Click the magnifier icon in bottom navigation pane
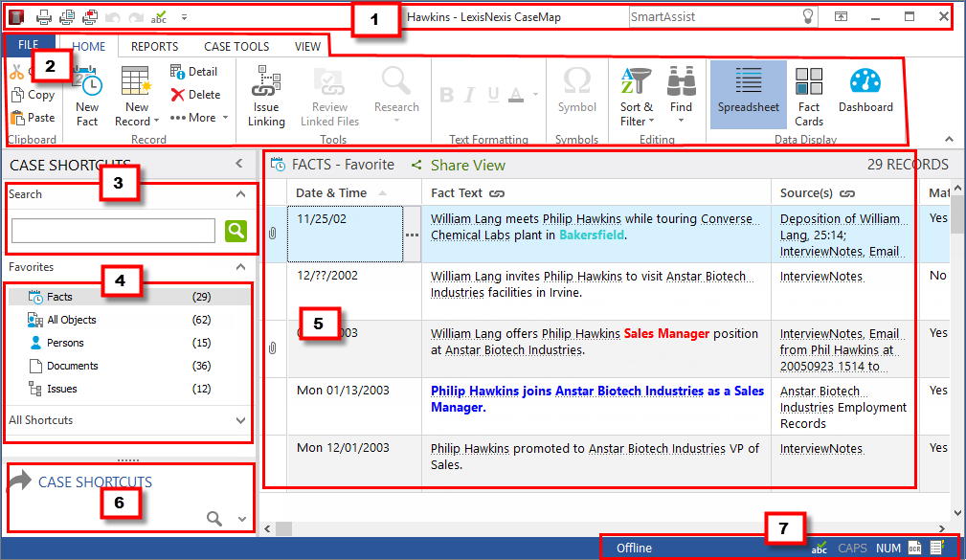 pyautogui.click(x=213, y=519)
